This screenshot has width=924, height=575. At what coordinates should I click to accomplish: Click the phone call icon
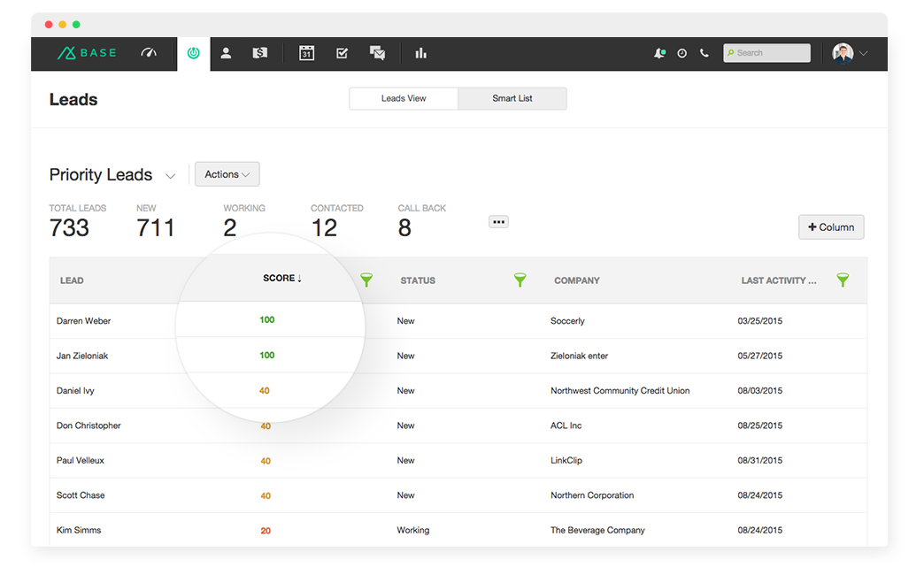[705, 53]
